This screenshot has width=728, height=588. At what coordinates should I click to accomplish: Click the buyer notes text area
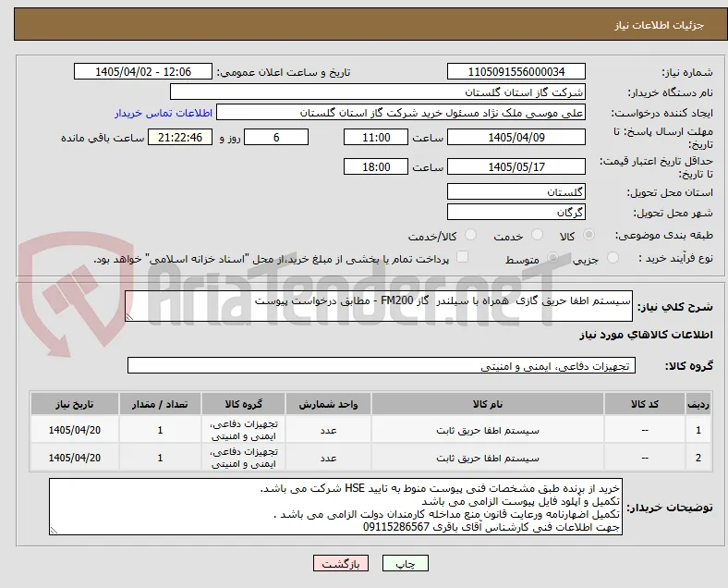coord(335,507)
